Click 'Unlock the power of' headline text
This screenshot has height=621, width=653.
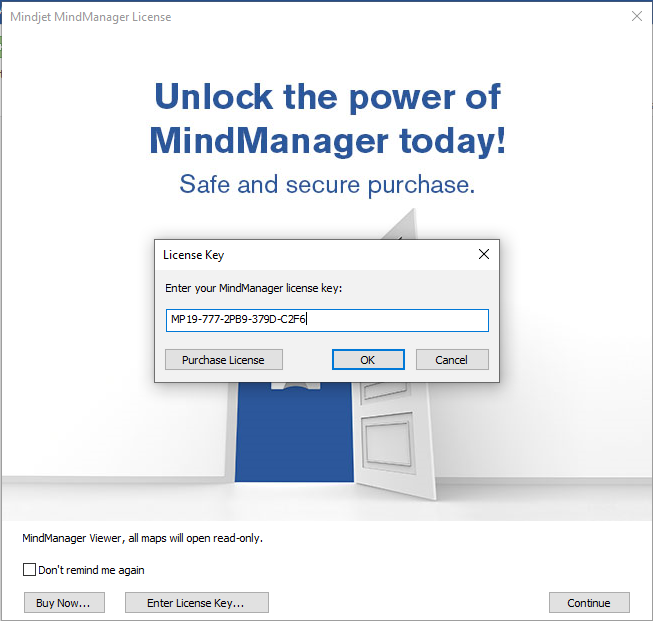pyautogui.click(x=327, y=97)
